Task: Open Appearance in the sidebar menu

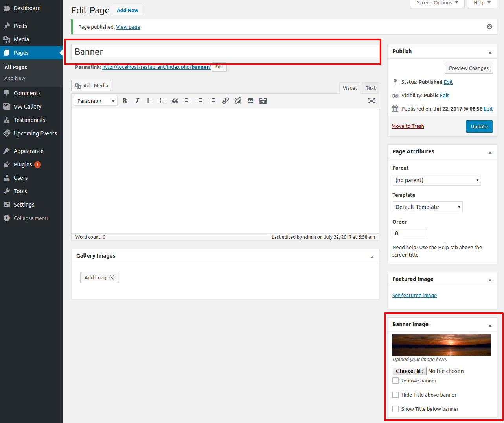Action: [29, 151]
